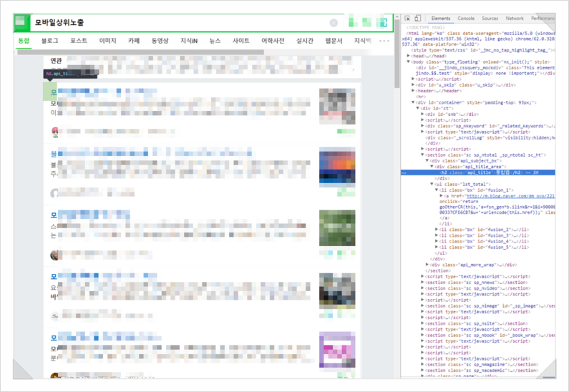Switch to the Elements tab
Screen dimensions: 569x392
[x=441, y=18]
